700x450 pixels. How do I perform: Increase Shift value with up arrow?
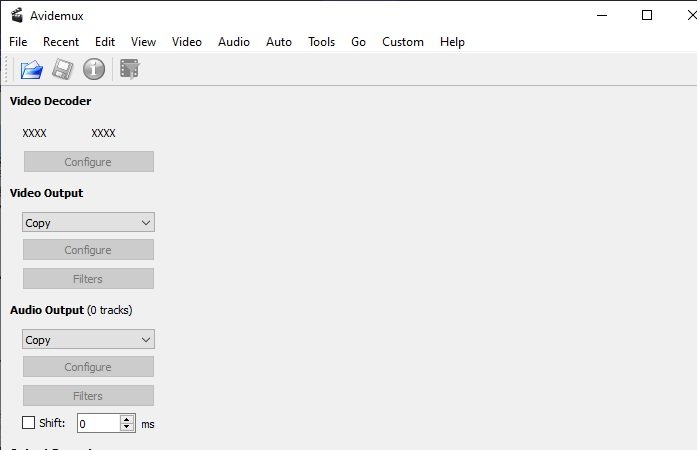(x=127, y=419)
